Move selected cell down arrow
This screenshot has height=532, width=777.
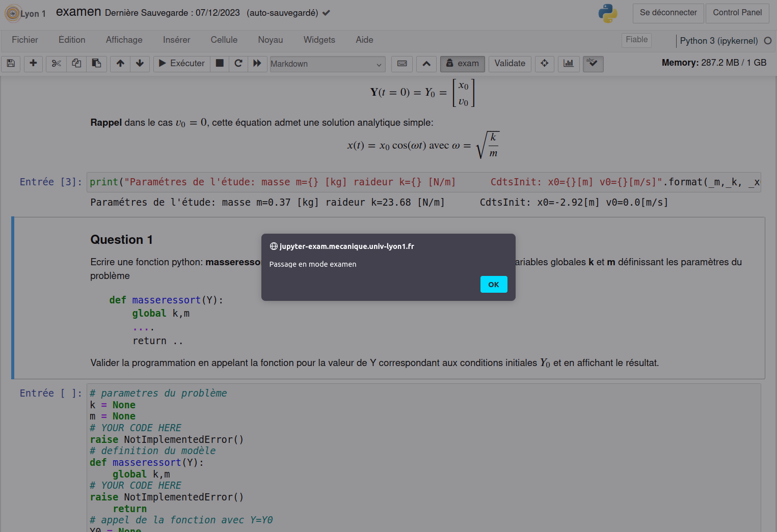coord(140,64)
